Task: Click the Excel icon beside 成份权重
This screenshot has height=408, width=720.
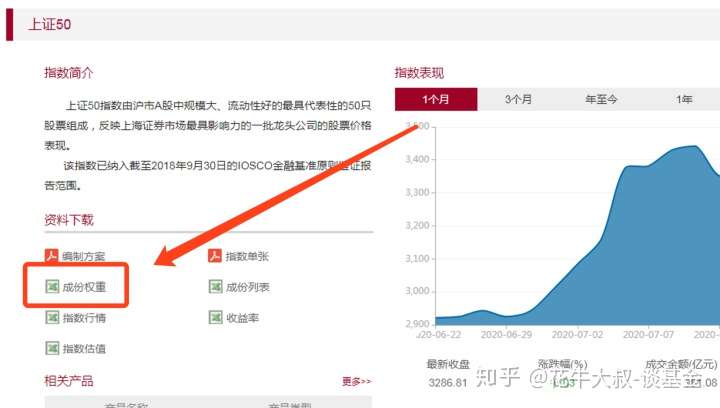Action: (x=52, y=286)
